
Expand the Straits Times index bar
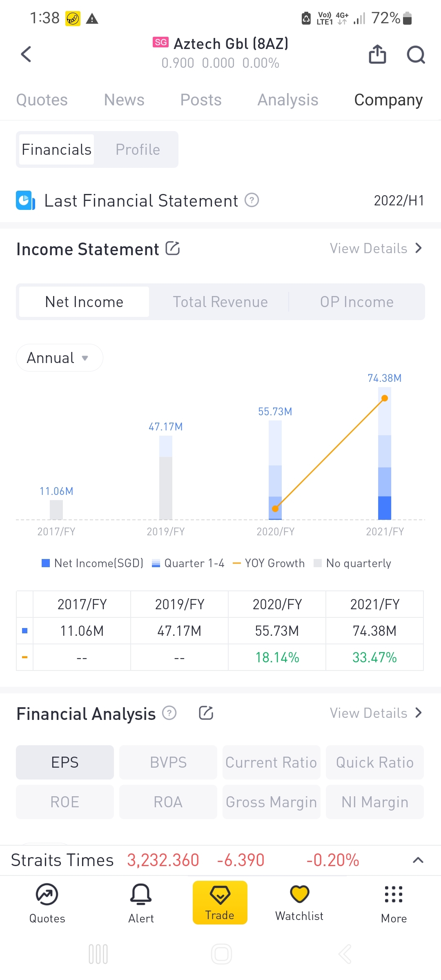tap(418, 860)
